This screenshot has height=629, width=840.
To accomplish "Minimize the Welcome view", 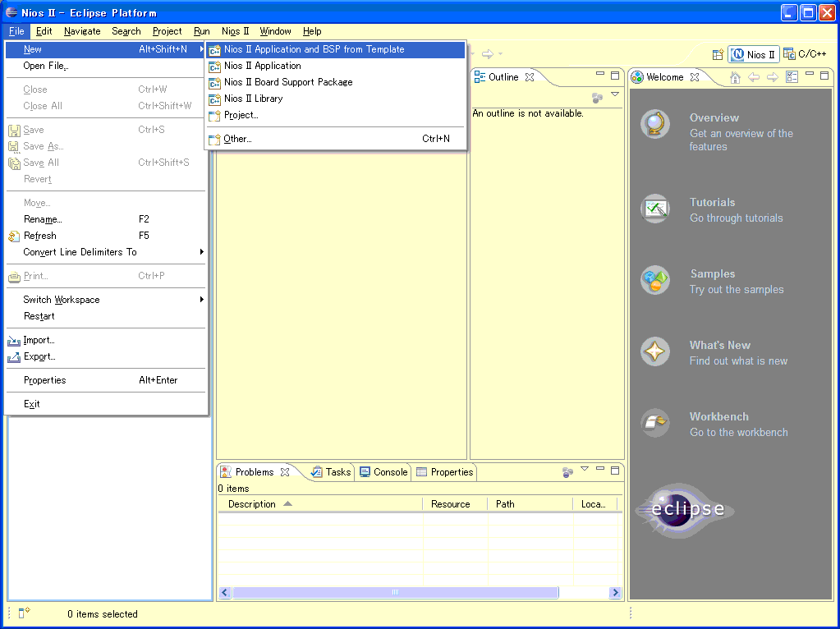I will point(810,74).
